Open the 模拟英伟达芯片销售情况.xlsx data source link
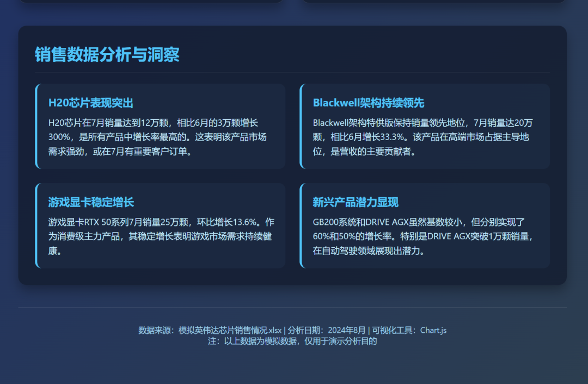Screen dimensions: 588x384 pyautogui.click(x=229, y=330)
